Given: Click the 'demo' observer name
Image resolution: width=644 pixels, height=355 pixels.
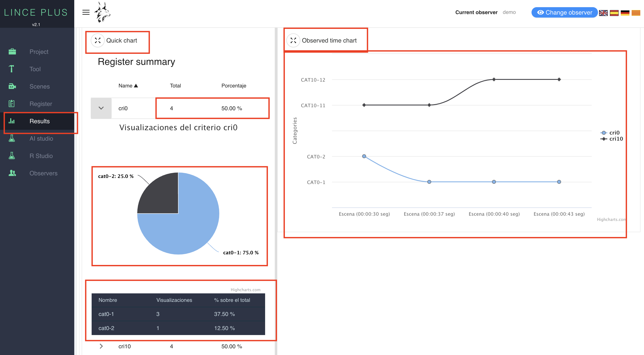Looking at the screenshot, I should tap(509, 12).
